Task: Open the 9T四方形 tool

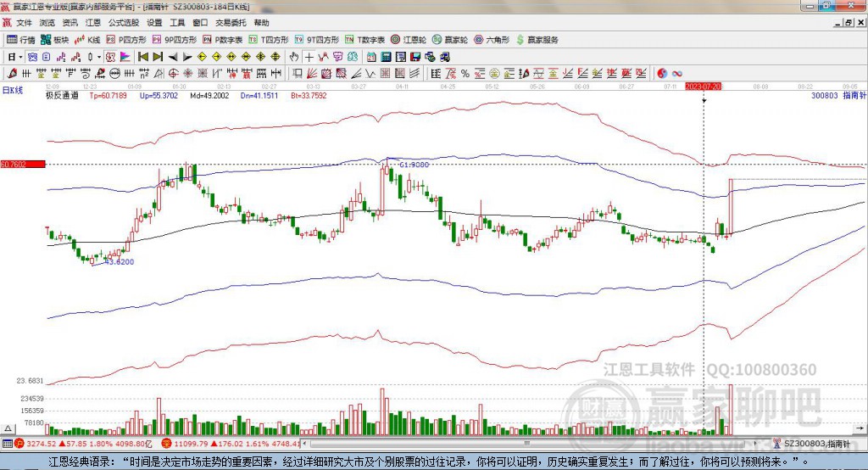Action: tap(317, 40)
